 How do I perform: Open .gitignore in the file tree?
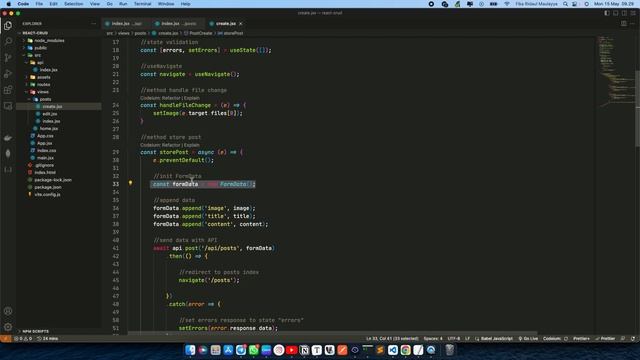(44, 165)
